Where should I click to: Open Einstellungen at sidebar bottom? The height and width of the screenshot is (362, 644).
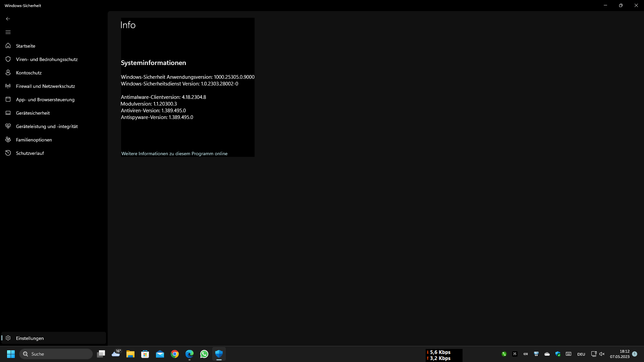[x=54, y=338]
